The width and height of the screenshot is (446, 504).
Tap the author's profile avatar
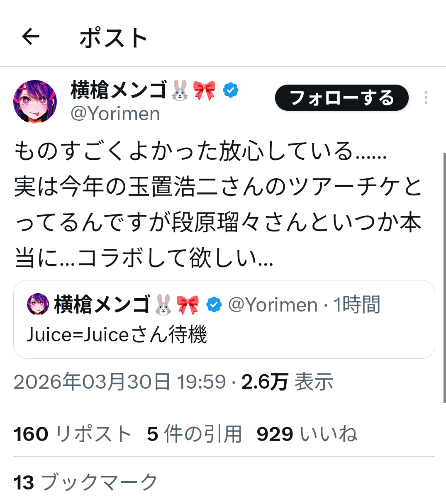click(35, 102)
